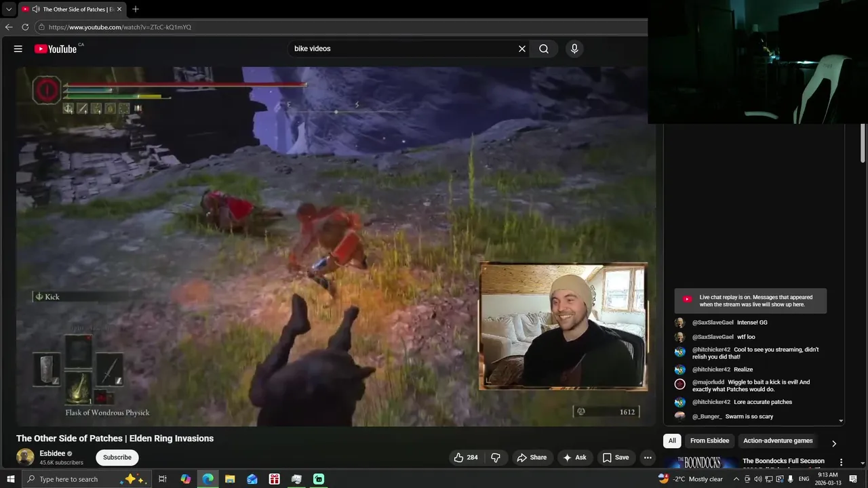
Task: Show hidden system tray icons
Action: [x=736, y=479]
